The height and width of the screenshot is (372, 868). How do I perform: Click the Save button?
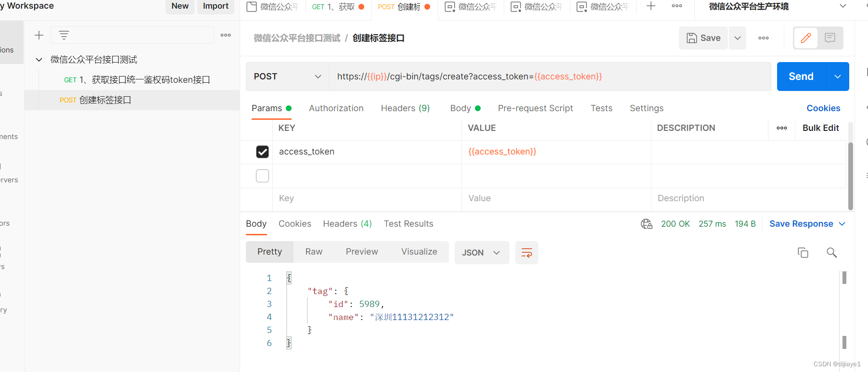703,38
